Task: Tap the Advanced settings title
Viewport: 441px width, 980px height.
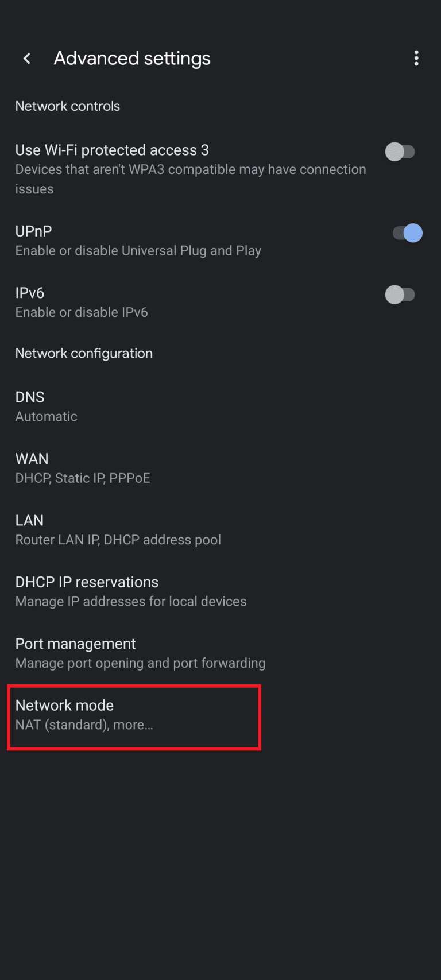Action: tap(131, 58)
